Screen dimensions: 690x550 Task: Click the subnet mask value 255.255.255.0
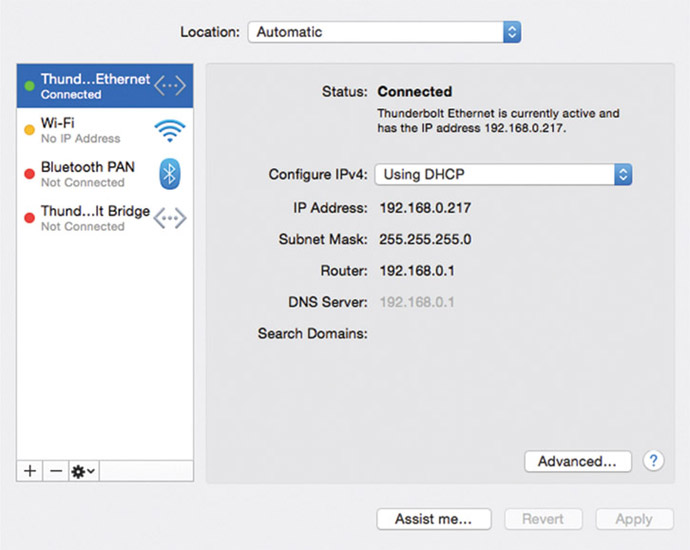[425, 239]
